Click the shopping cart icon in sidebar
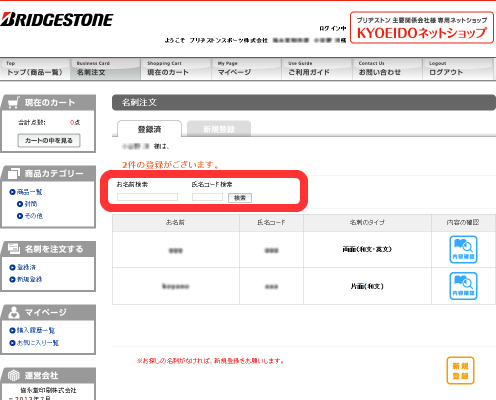Viewport: 496px width, 400px height. pos(13,103)
